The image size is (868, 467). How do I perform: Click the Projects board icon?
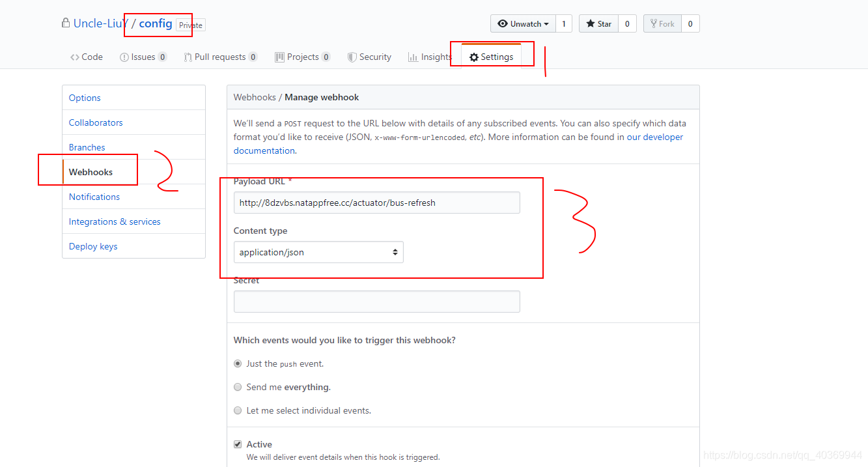tap(280, 57)
